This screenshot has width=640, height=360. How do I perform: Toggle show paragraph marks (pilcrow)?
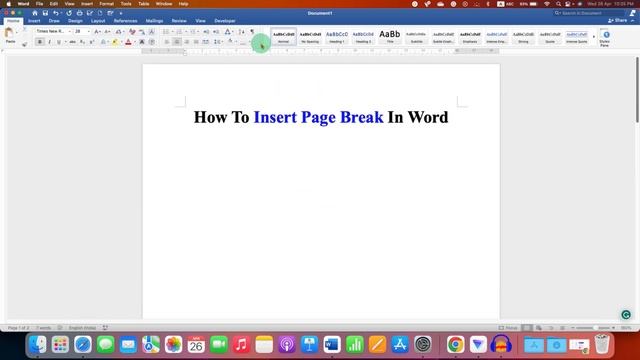point(252,31)
